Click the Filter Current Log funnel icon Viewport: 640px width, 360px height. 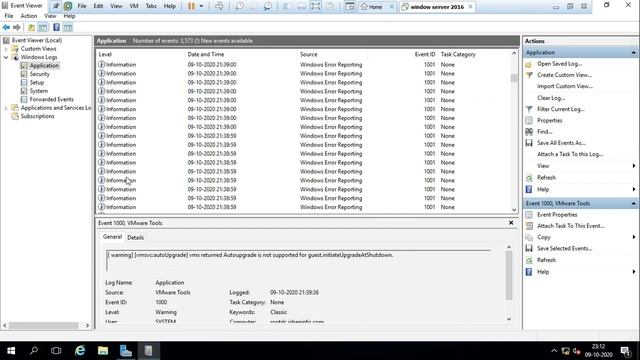pos(529,109)
